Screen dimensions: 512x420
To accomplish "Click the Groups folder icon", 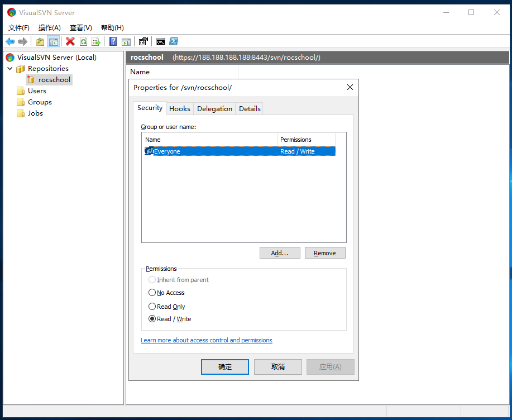I will pyautogui.click(x=20, y=102).
